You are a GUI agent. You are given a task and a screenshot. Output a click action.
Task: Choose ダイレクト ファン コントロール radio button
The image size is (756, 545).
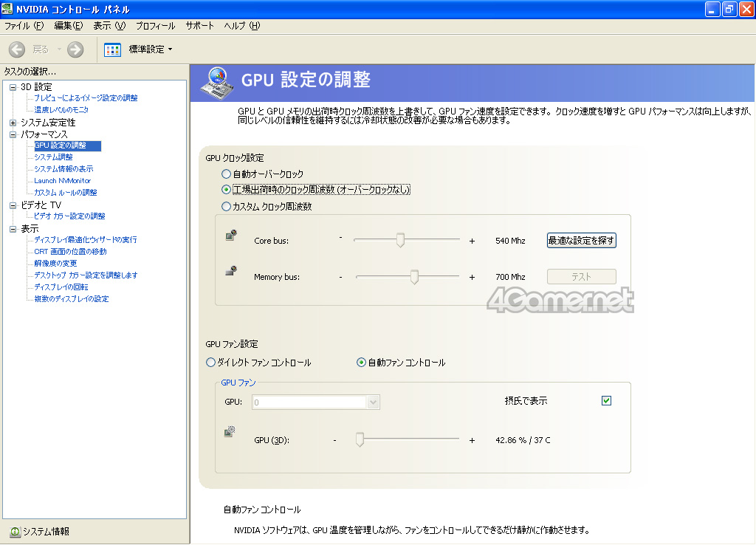coord(210,362)
